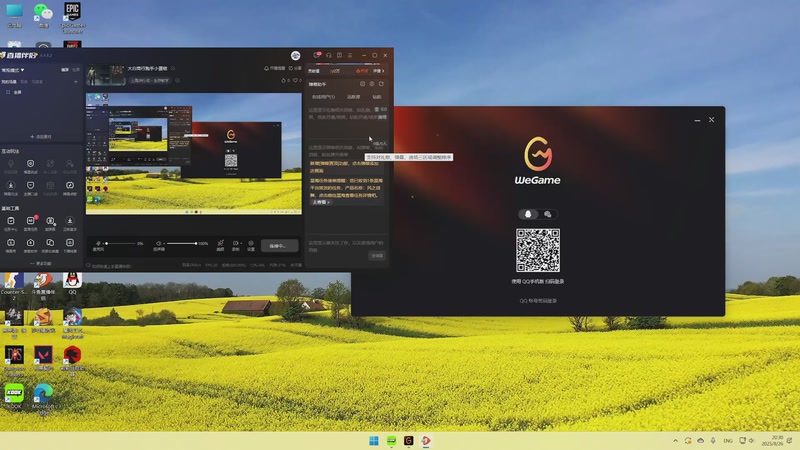Click the view link in task reminder message
800x450 pixels.
321,202
